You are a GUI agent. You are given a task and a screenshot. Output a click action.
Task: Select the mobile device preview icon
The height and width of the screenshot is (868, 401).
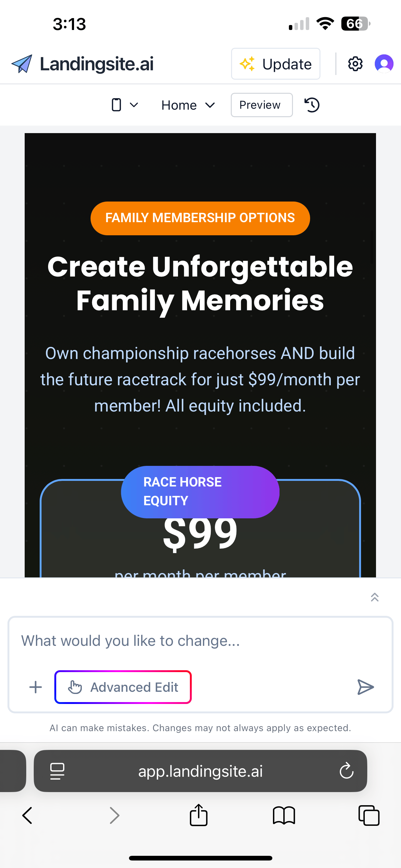pos(116,105)
